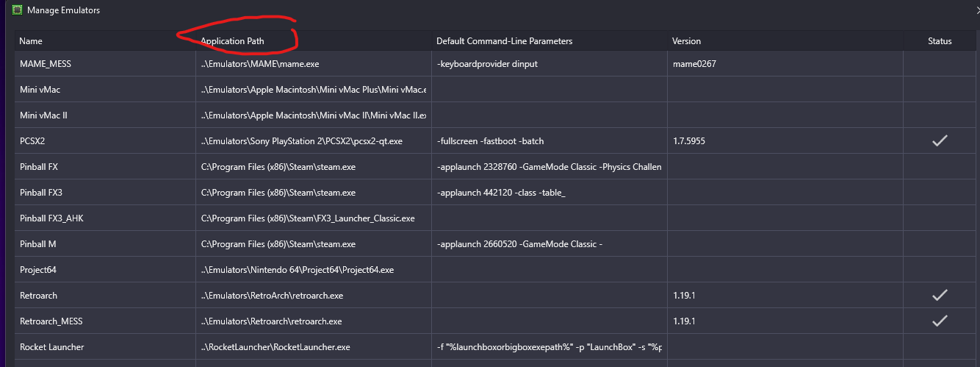Select the Pinball M emulator name
The height and width of the screenshot is (367, 980).
[38, 244]
